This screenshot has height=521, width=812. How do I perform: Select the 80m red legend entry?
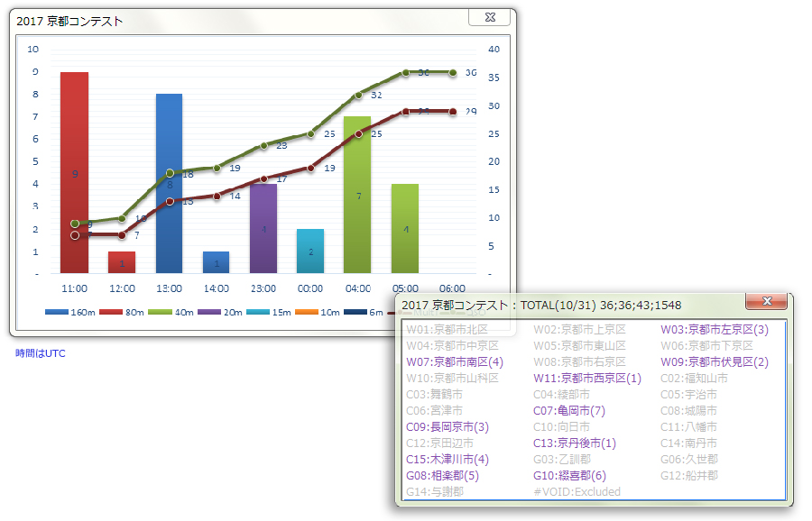point(111,312)
